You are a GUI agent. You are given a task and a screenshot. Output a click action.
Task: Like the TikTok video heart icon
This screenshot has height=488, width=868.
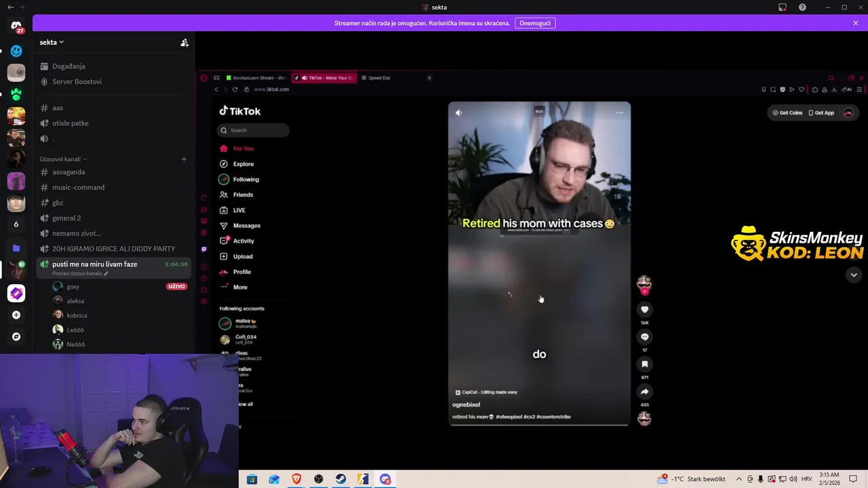tap(645, 310)
